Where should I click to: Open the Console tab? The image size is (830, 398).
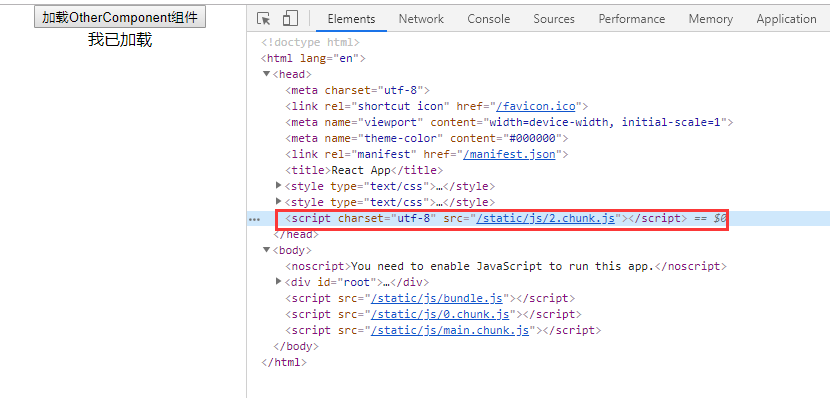(x=489, y=19)
